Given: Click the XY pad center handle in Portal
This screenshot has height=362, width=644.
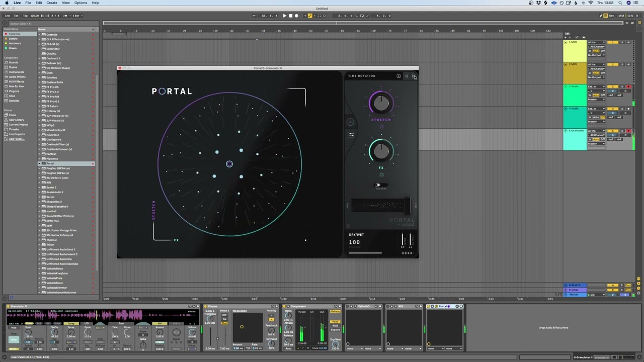Looking at the screenshot, I should [x=229, y=164].
